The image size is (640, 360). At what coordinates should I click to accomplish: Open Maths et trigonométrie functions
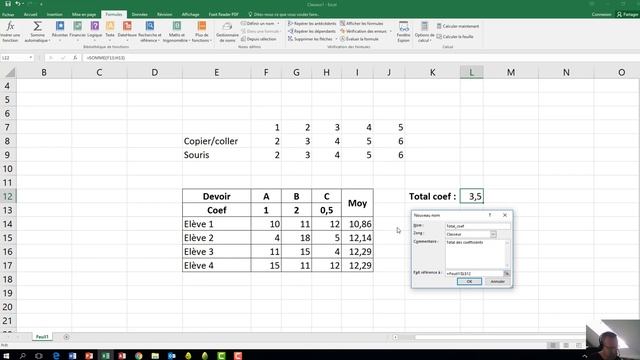(176, 31)
